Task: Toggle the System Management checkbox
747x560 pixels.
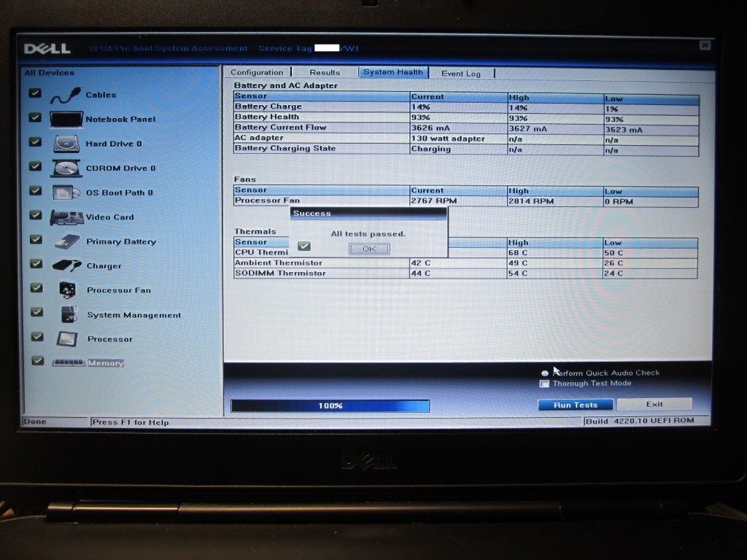Action: 37,312
